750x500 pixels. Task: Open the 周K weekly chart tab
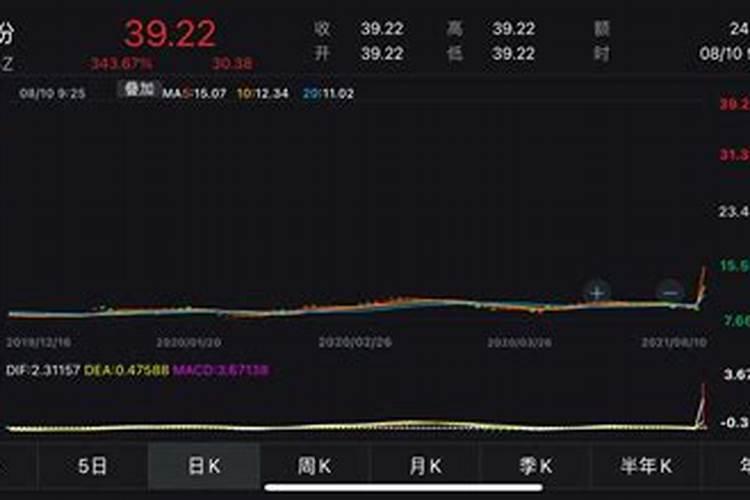pos(314,466)
